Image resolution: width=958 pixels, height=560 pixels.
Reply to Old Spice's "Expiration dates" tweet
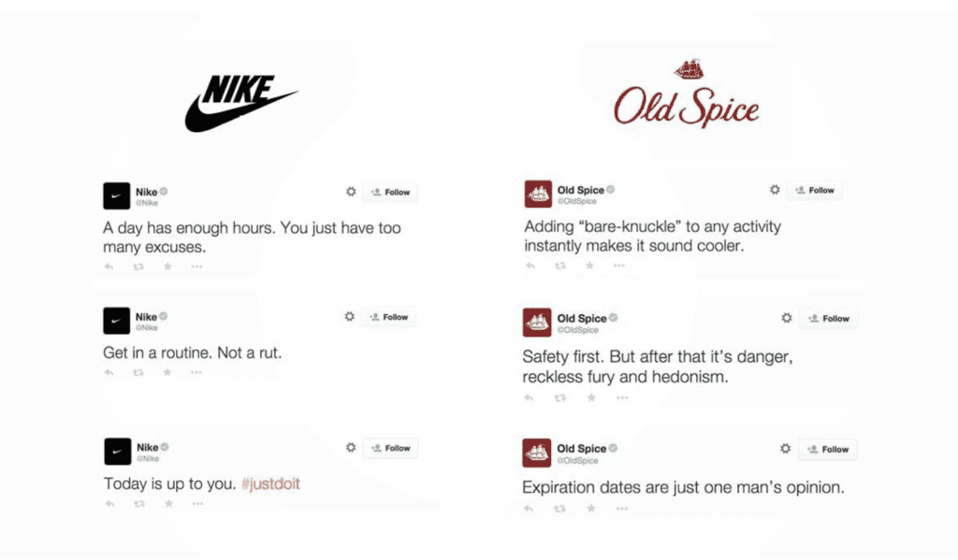529,509
